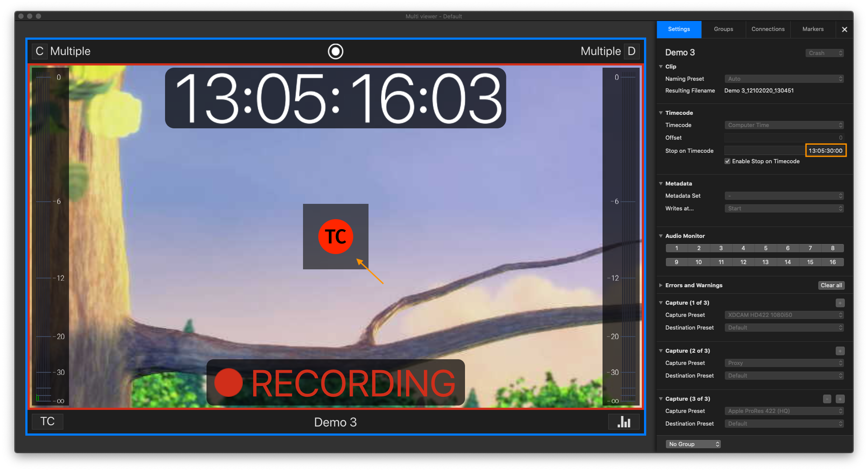
Task: Click the C source button
Action: coord(39,52)
